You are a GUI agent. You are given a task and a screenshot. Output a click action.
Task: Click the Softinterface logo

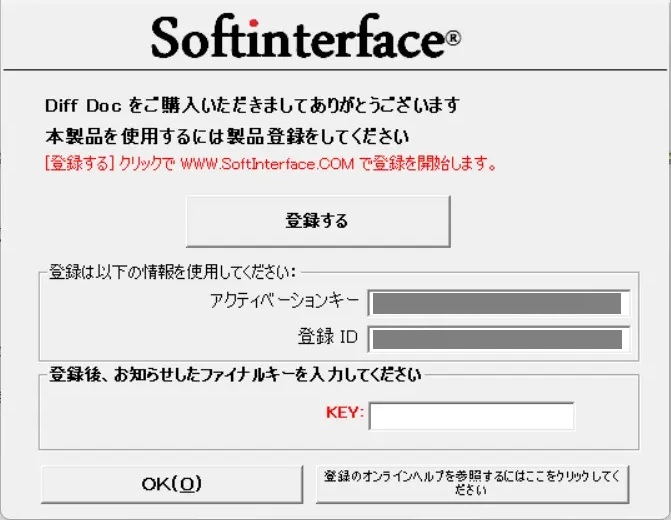(306, 37)
